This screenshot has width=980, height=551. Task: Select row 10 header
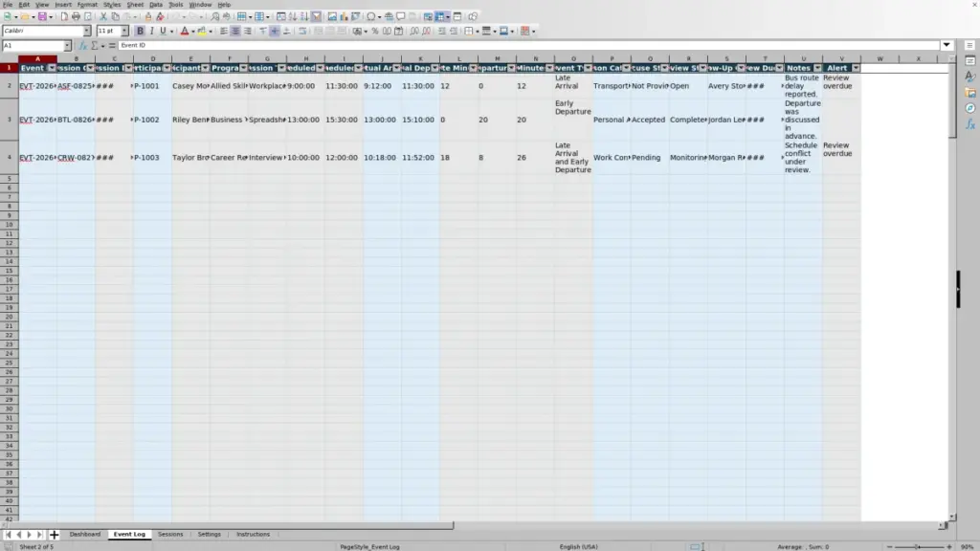tap(9, 225)
